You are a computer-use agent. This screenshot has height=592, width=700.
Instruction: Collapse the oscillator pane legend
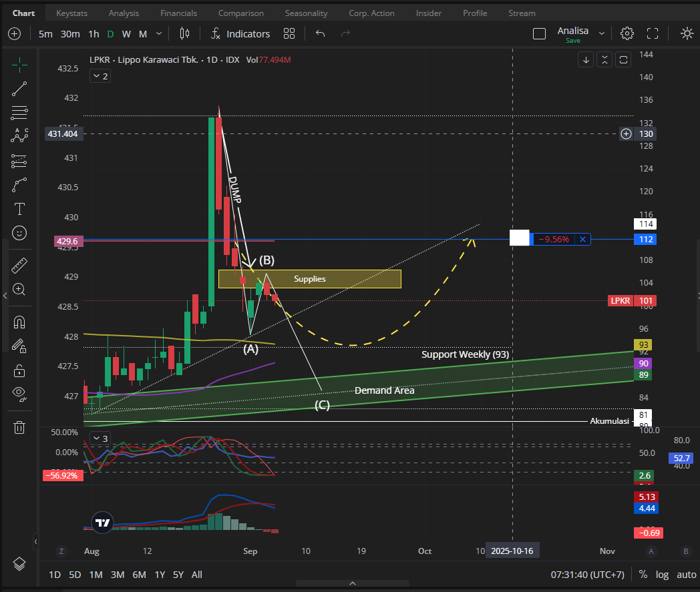[x=100, y=438]
